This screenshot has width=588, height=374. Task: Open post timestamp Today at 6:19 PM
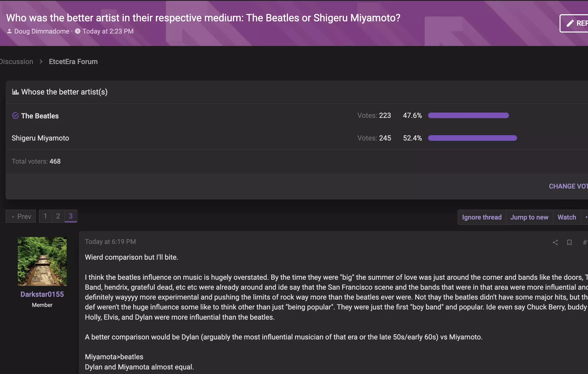[x=110, y=242]
